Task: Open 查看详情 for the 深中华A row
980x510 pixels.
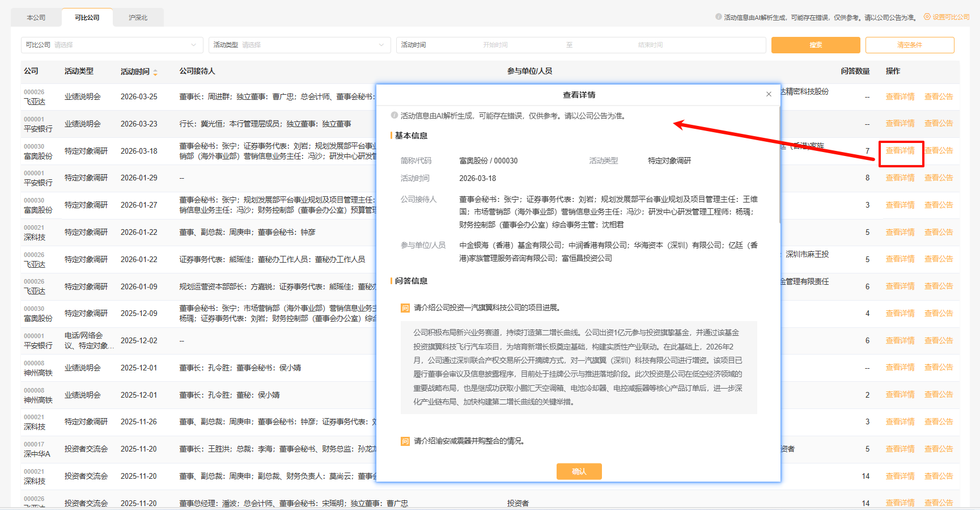Action: [x=900, y=449]
